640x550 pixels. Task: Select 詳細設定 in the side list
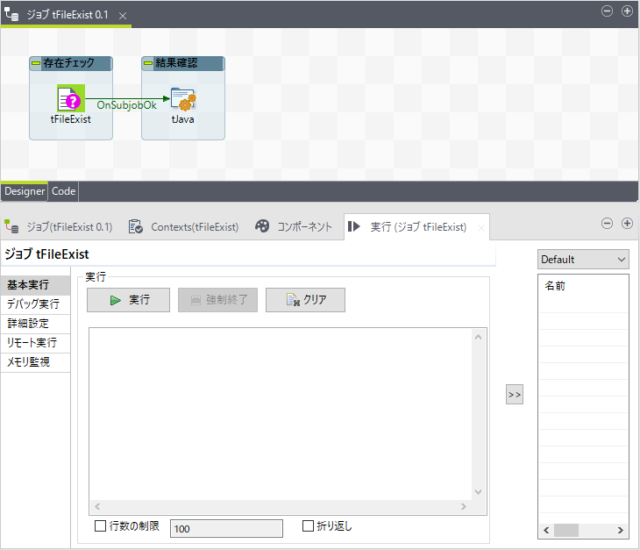coord(36,324)
